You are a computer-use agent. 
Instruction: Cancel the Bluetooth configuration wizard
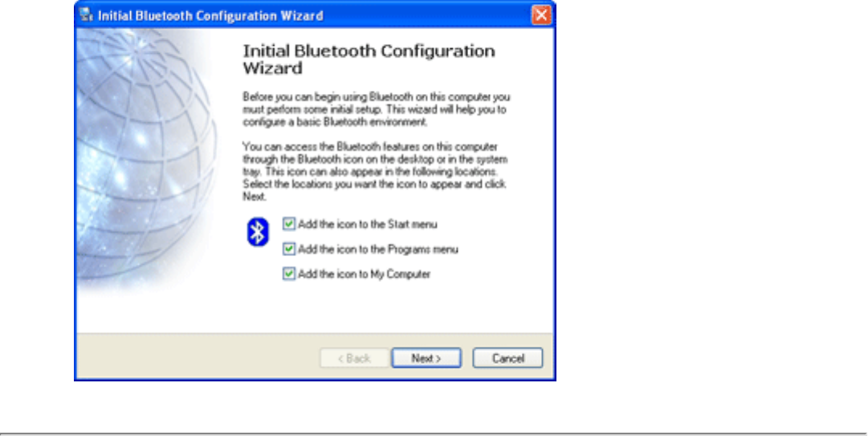point(507,358)
